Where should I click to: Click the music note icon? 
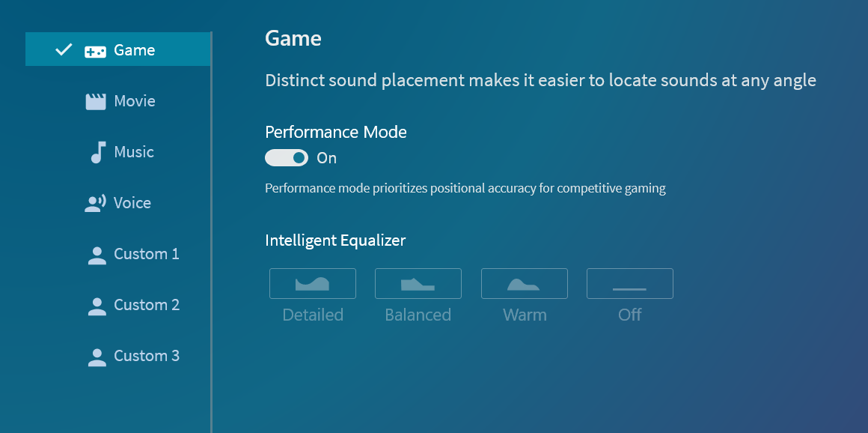point(98,152)
